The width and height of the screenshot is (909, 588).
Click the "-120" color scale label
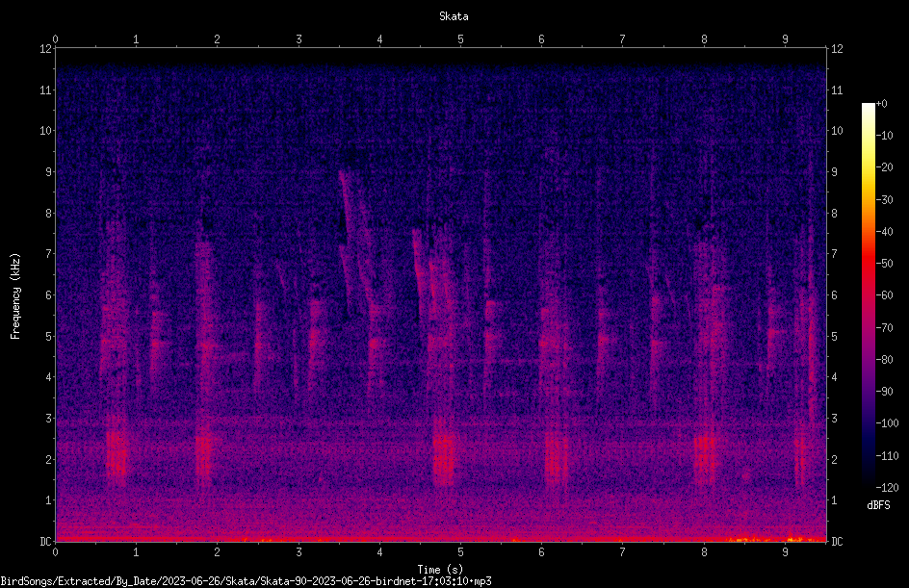[887, 488]
